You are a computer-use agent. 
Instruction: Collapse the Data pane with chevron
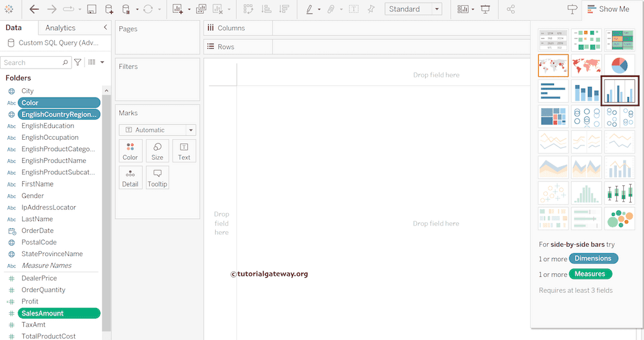coord(105,28)
